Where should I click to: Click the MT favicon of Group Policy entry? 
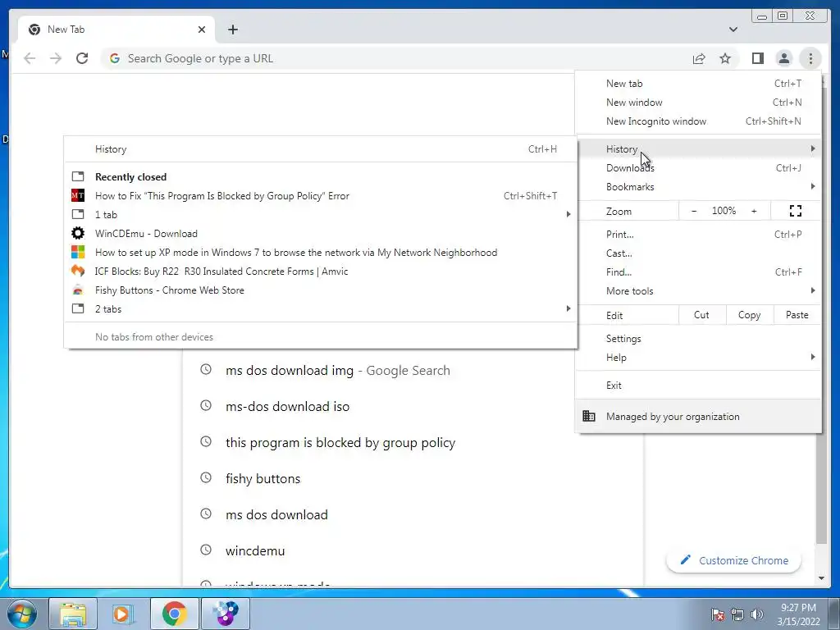tap(78, 195)
